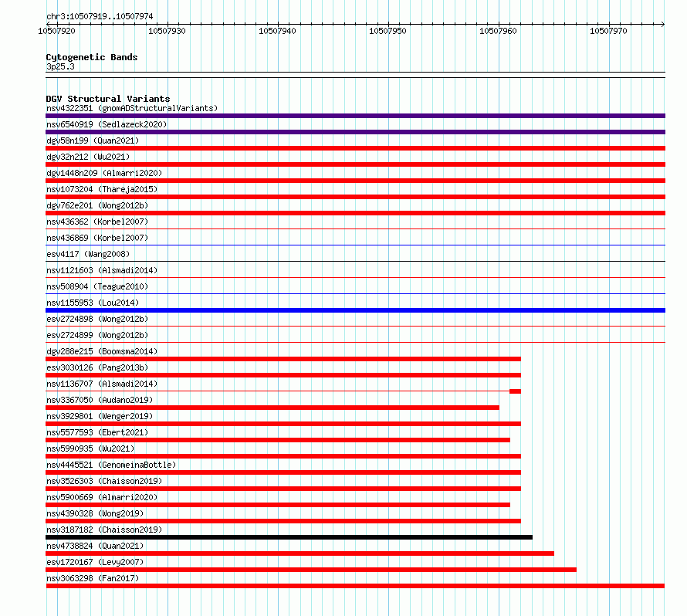Click the DGV Structural Variants track title
The height and width of the screenshot is (616, 687).
(x=108, y=99)
